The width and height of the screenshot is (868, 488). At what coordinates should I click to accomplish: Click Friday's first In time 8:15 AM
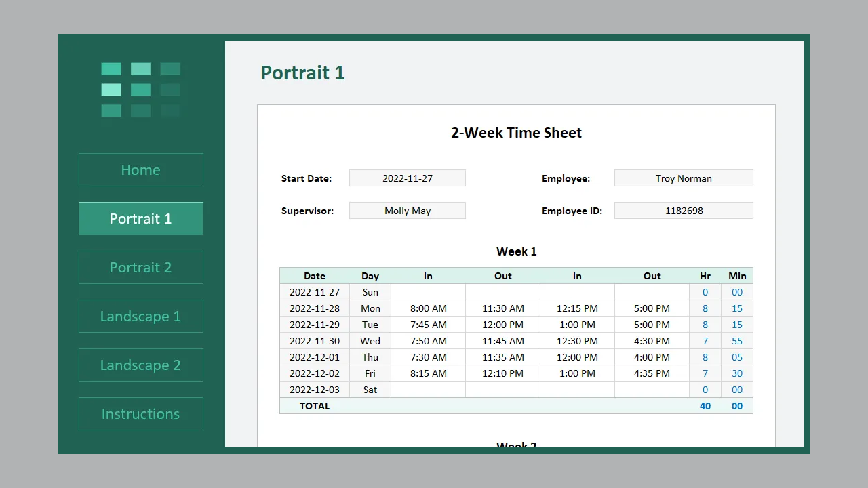coord(428,373)
